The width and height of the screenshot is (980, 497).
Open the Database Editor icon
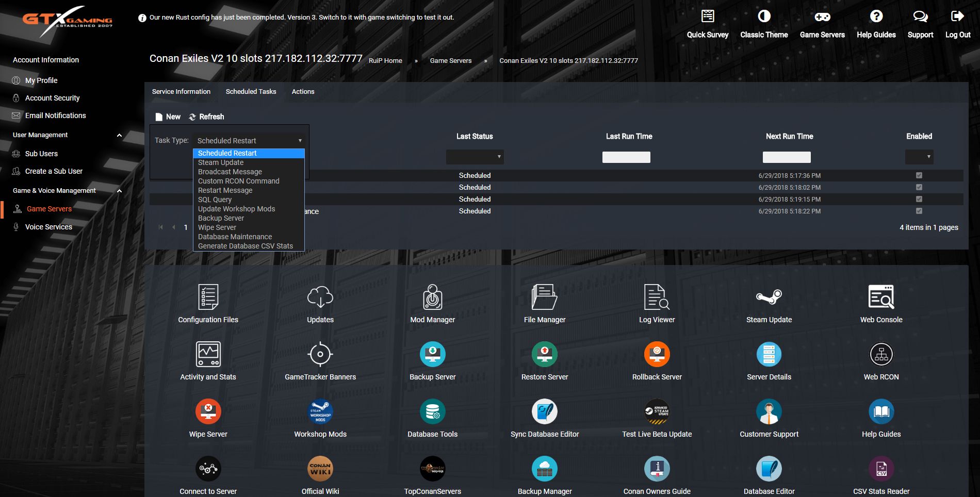click(769, 469)
